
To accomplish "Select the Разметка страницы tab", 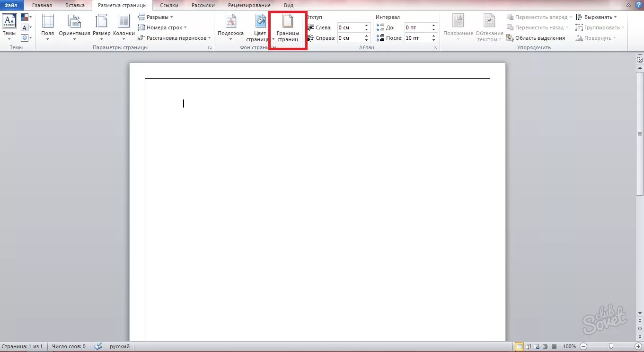I will tap(122, 5).
